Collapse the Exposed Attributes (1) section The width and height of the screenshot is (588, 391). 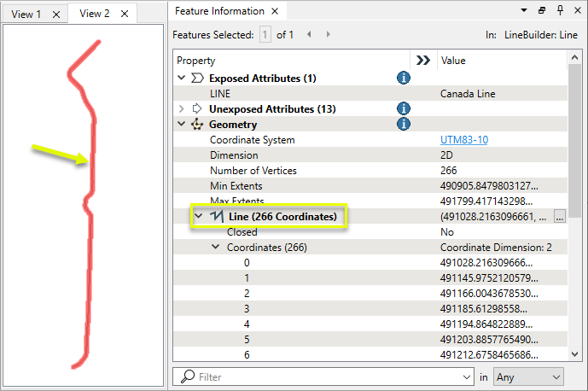click(x=181, y=78)
